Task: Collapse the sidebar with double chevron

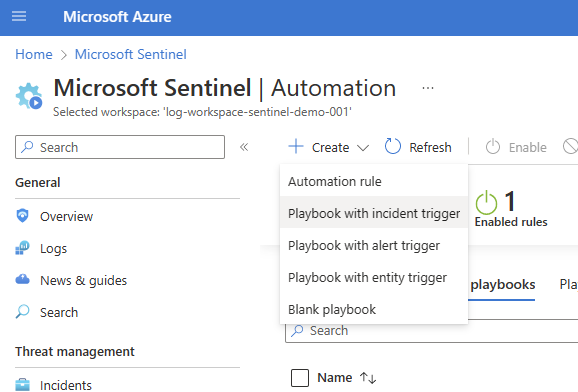Action: tap(244, 147)
